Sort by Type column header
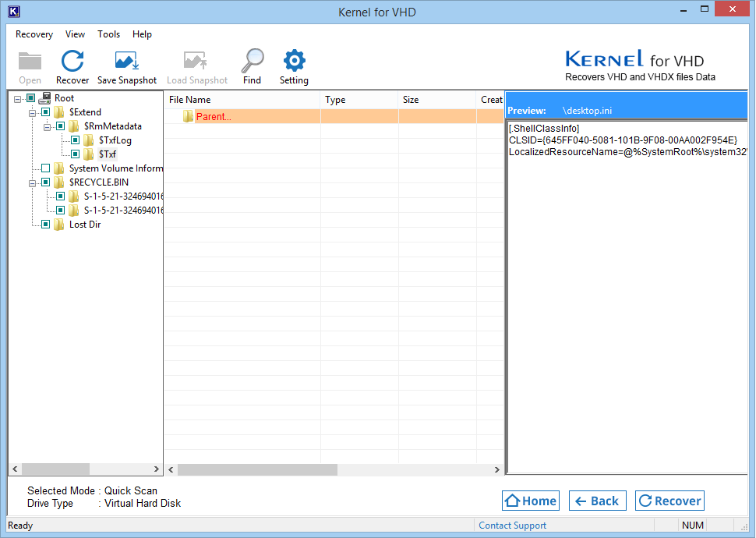This screenshot has height=538, width=756. pyautogui.click(x=359, y=100)
